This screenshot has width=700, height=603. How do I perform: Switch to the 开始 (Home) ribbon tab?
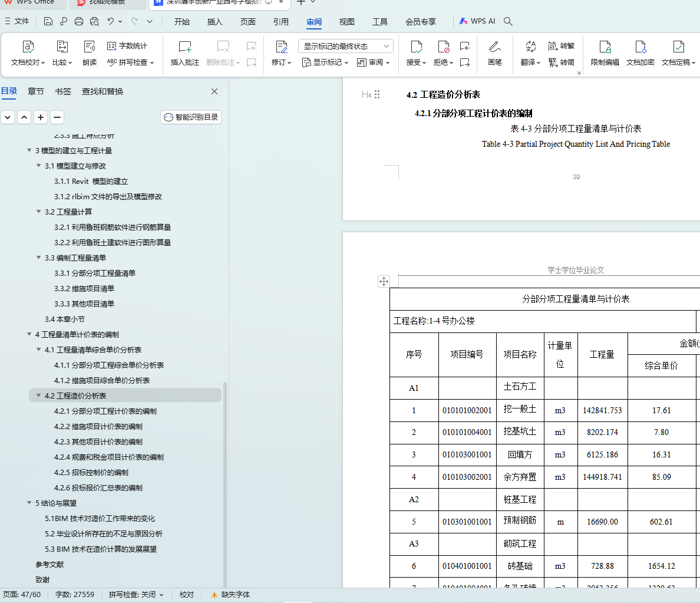[x=181, y=21]
